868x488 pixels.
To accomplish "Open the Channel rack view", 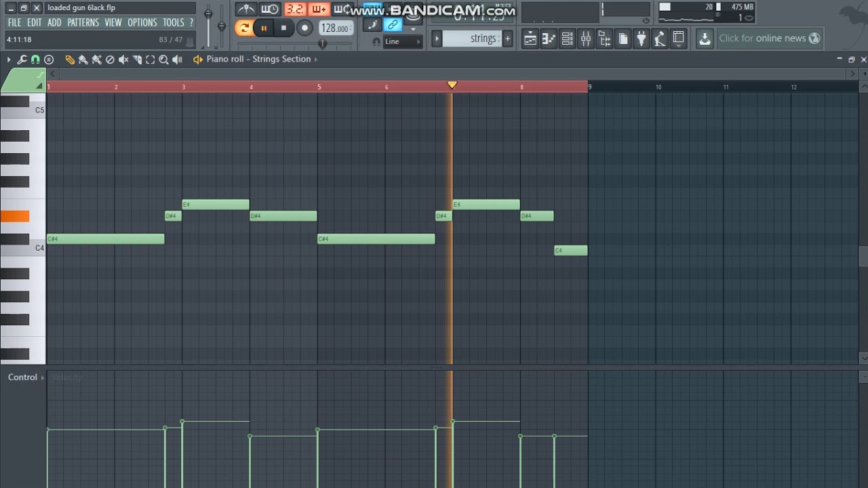I will [x=568, y=39].
